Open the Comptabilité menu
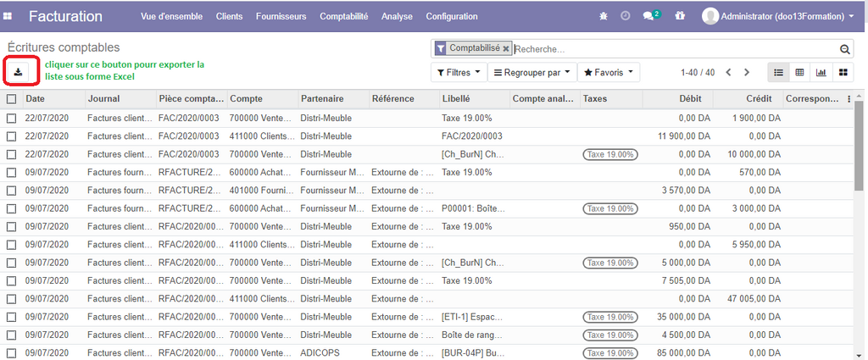 click(343, 16)
